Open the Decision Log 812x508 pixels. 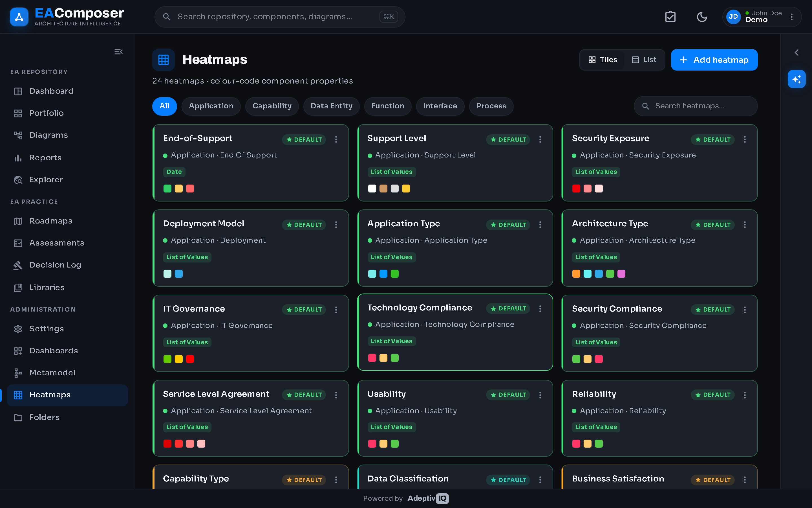pyautogui.click(x=67, y=265)
